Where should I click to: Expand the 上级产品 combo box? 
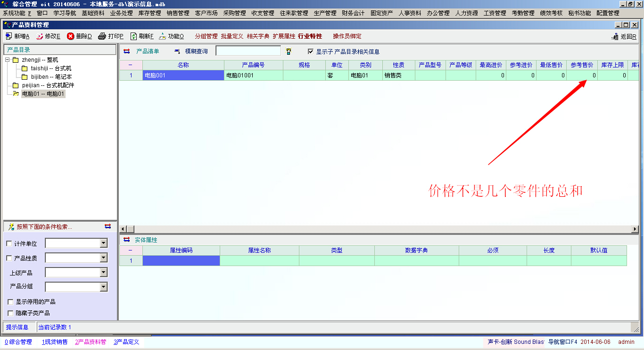tap(104, 273)
